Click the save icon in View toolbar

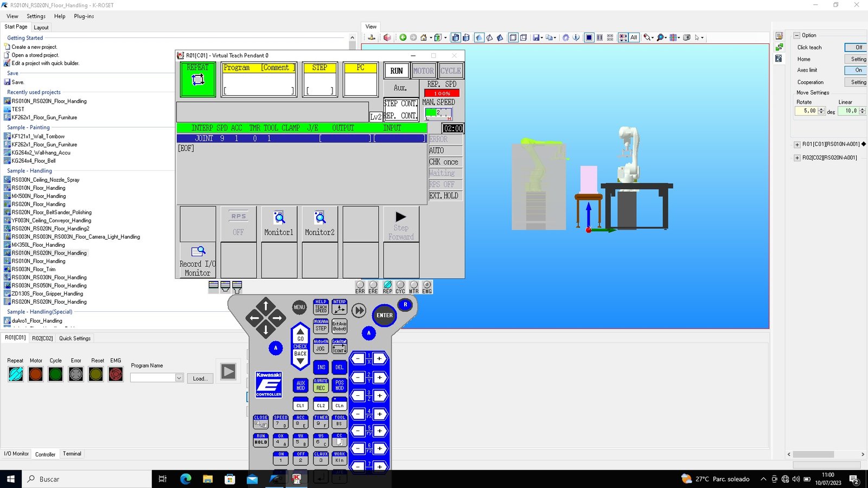pos(536,37)
